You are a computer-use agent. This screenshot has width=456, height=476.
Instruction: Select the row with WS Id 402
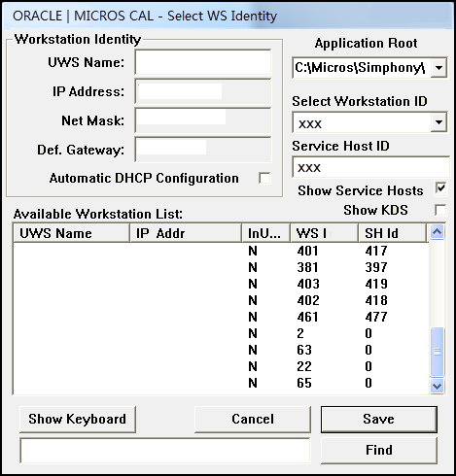pyautogui.click(x=221, y=300)
